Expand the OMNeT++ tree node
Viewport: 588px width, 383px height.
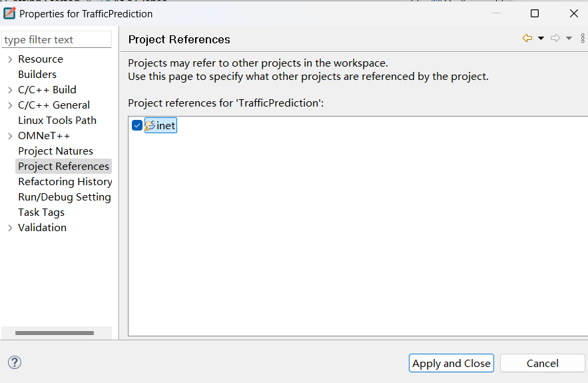[x=10, y=136]
